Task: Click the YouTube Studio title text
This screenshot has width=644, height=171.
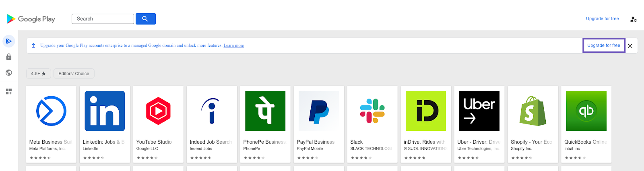Action: (x=154, y=142)
